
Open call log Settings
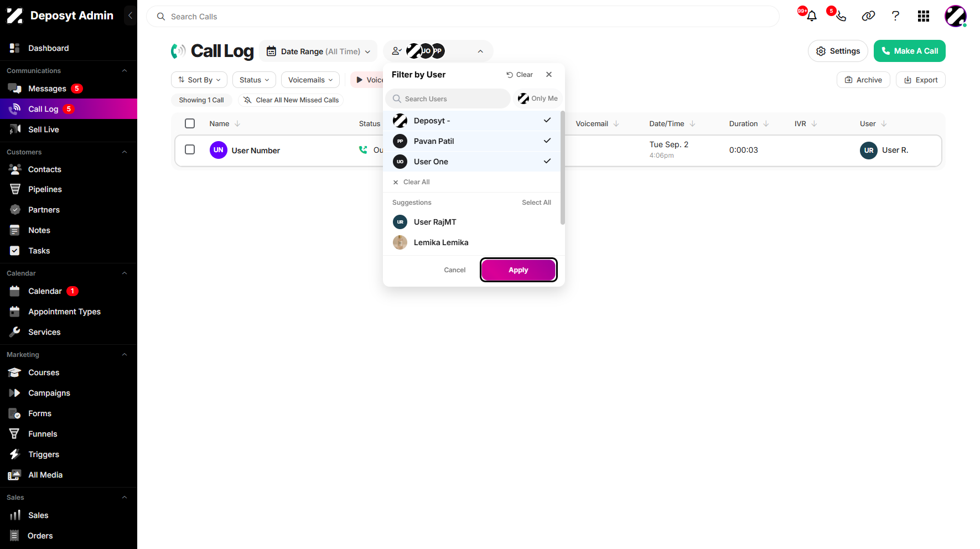pos(838,51)
